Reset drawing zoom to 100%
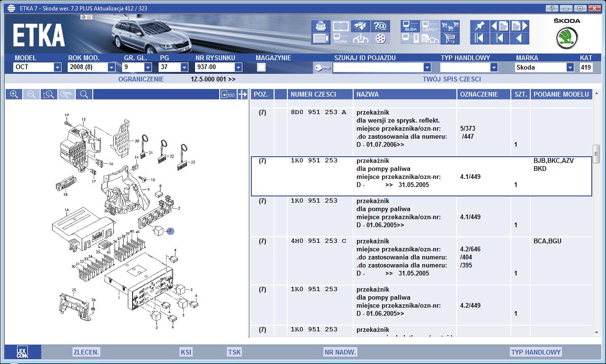This screenshot has width=606, height=364. (66, 95)
